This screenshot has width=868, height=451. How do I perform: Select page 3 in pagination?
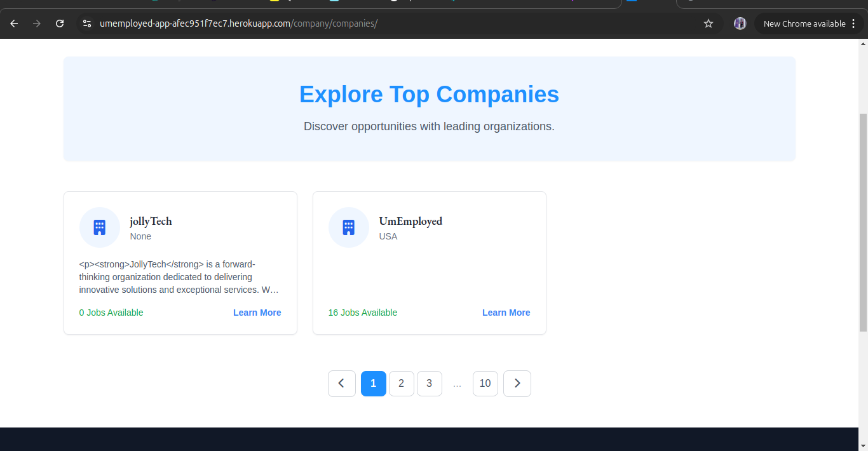(429, 384)
